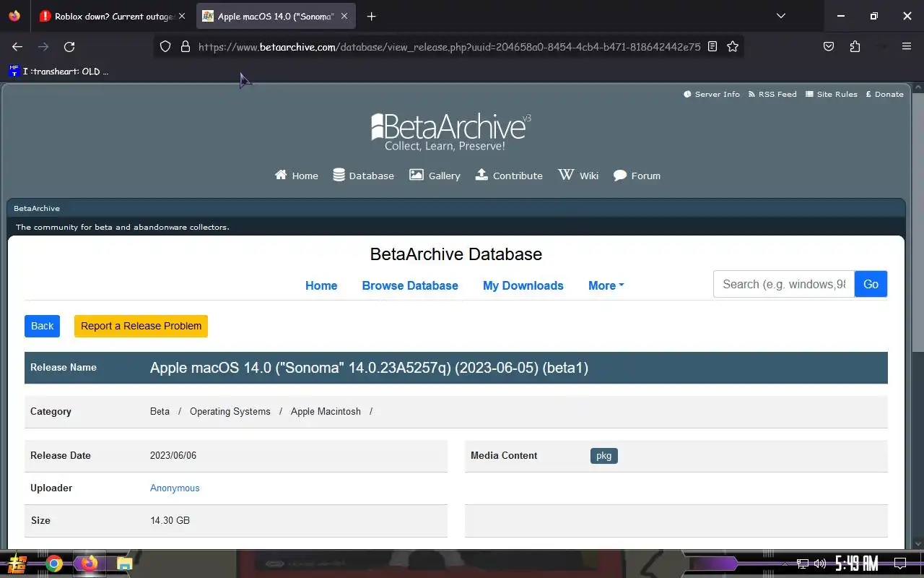Viewport: 924px width, 578px height.
Task: Open File Explorer from taskbar
Action: tap(124, 564)
